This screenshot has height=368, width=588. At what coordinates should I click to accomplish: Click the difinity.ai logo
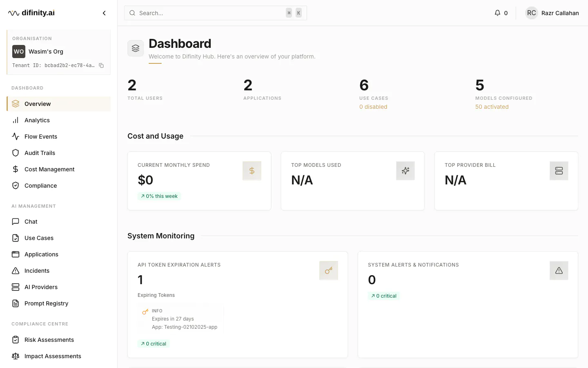pyautogui.click(x=31, y=13)
